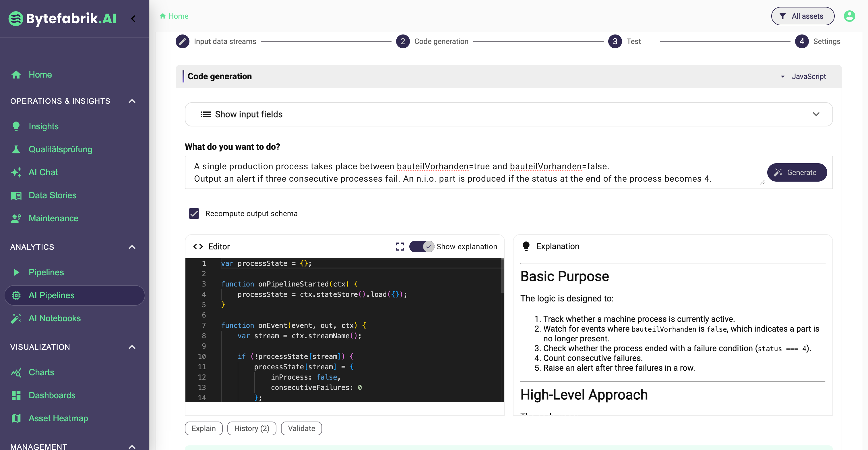Click the Basic Purpose heading
Screen dimensions: 868x450
(x=564, y=276)
